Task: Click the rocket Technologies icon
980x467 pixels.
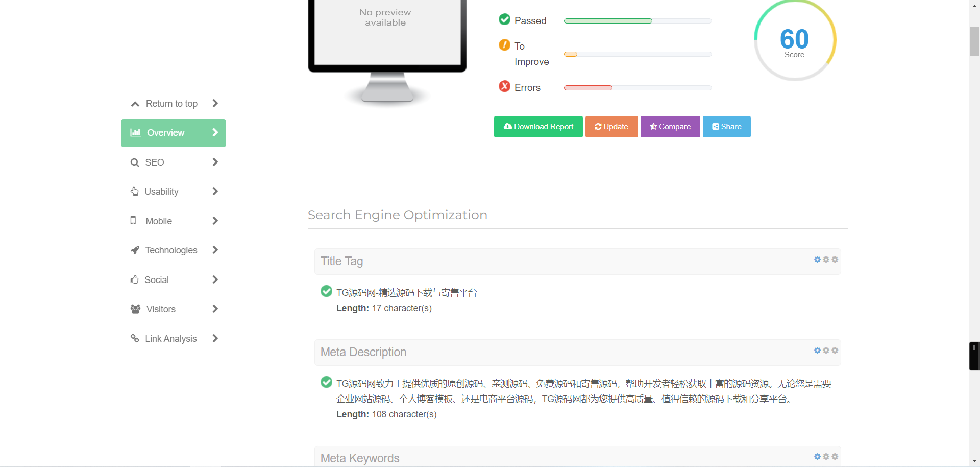Action: pos(135,250)
